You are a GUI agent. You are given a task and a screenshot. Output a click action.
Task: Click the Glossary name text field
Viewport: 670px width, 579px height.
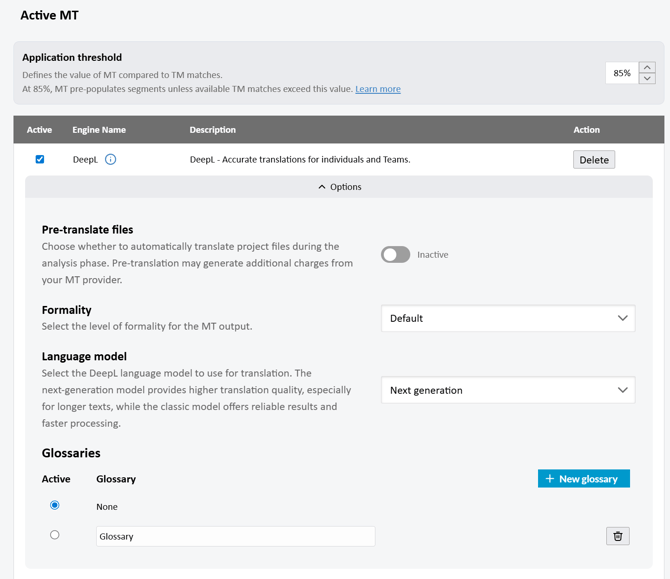click(235, 536)
